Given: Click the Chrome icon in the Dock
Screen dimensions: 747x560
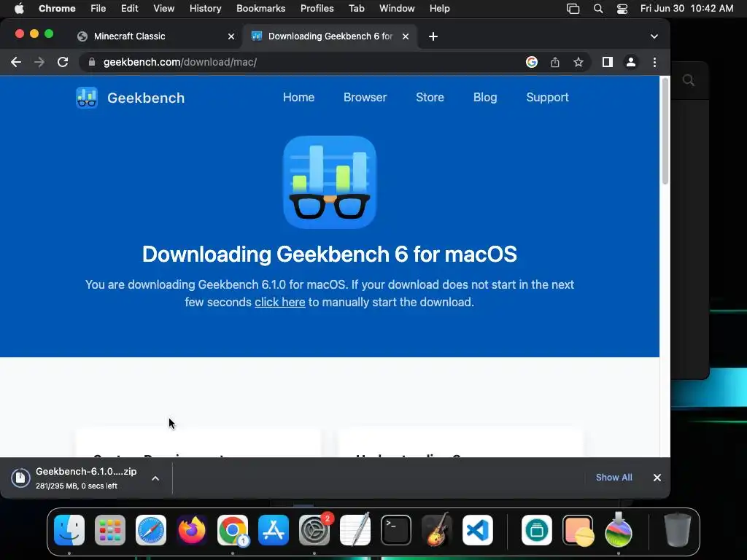Looking at the screenshot, I should click(x=233, y=530).
